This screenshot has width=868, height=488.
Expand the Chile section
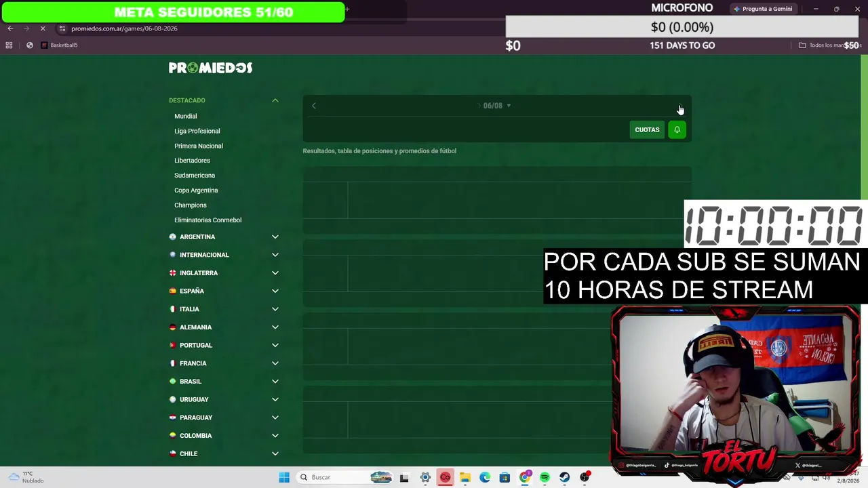point(275,453)
